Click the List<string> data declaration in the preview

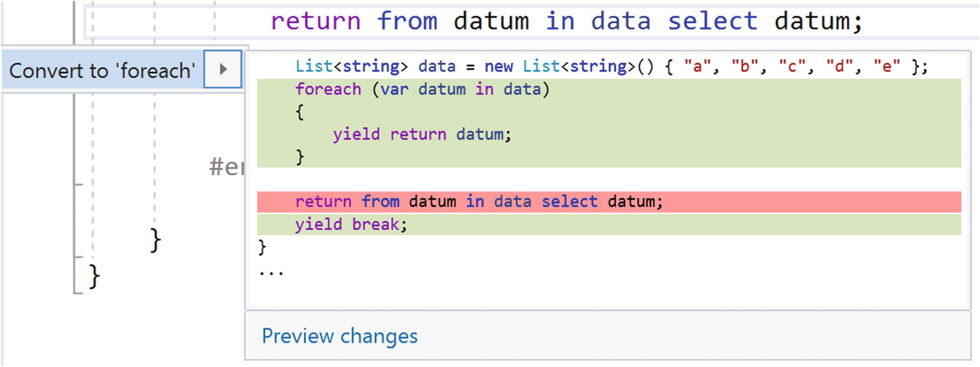[611, 66]
